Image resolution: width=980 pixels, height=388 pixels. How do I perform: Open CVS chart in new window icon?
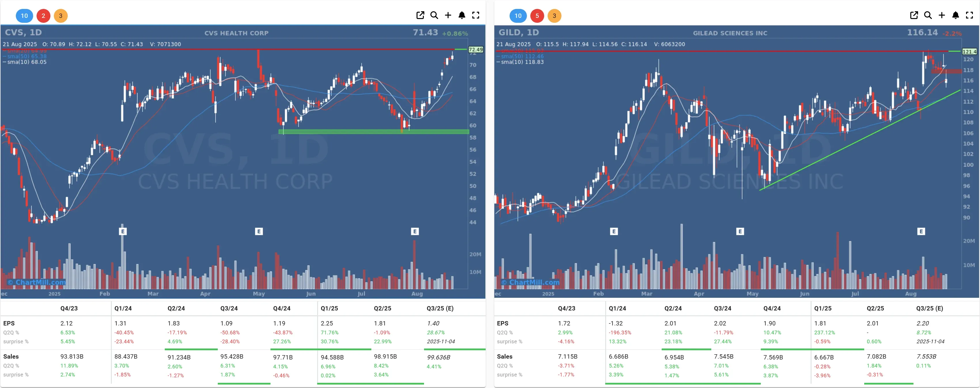[x=420, y=15]
